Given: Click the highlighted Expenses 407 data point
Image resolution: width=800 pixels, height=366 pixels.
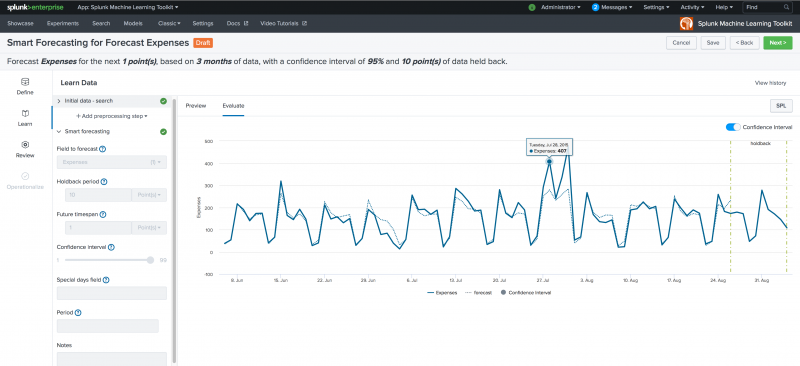Looking at the screenshot, I should [549, 161].
